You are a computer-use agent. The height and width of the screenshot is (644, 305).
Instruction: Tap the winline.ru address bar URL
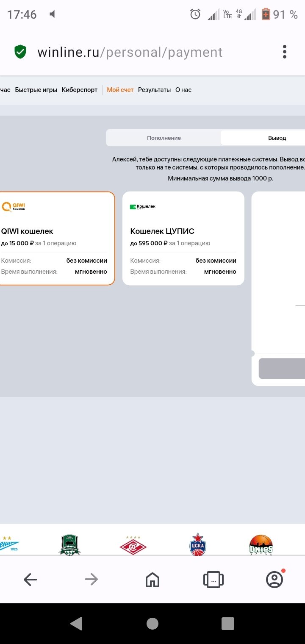(130, 52)
